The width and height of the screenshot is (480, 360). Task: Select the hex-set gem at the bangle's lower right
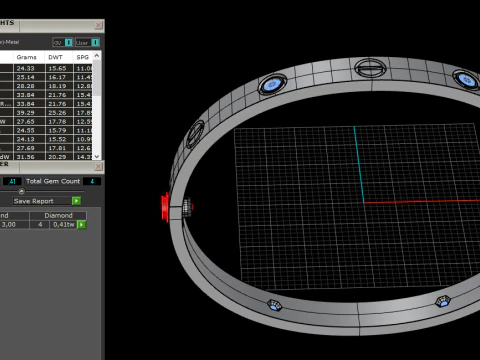[x=443, y=301]
